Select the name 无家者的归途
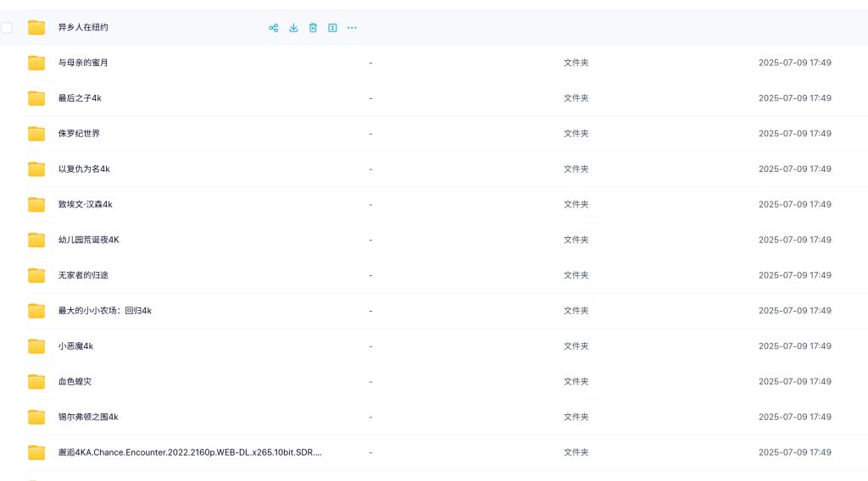The image size is (868, 481). click(x=83, y=274)
